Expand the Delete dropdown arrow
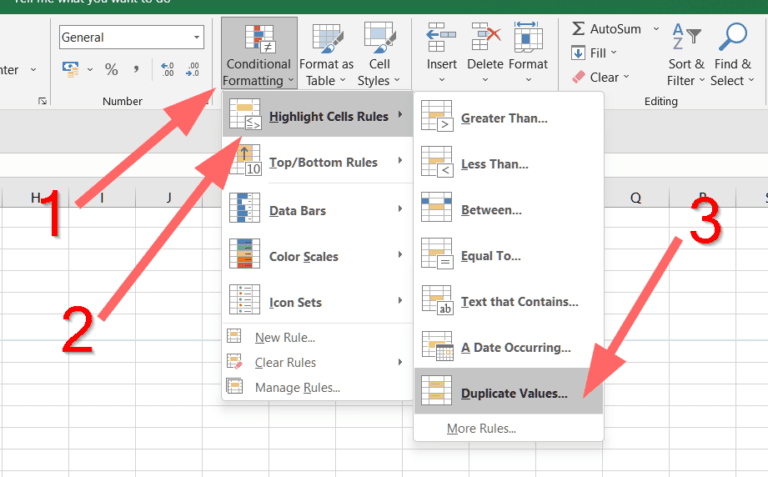Image resolution: width=768 pixels, height=477 pixels. click(485, 80)
